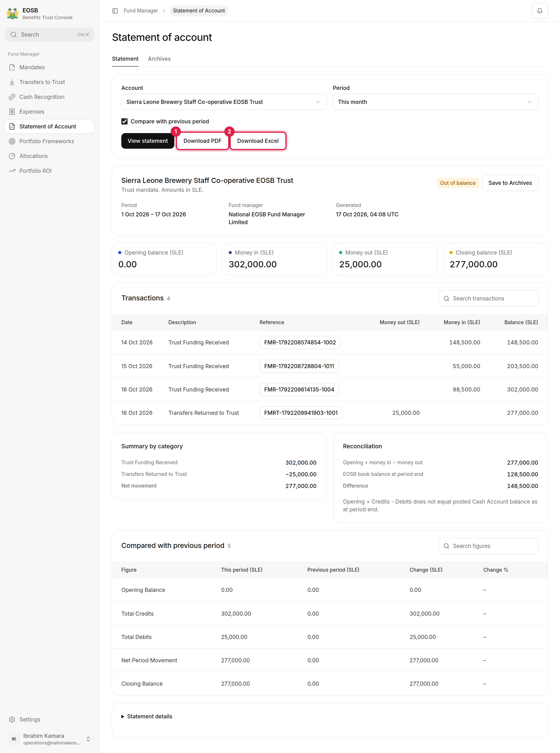The image size is (560, 753).
Task: Open the sidebar Search box
Action: (x=50, y=35)
